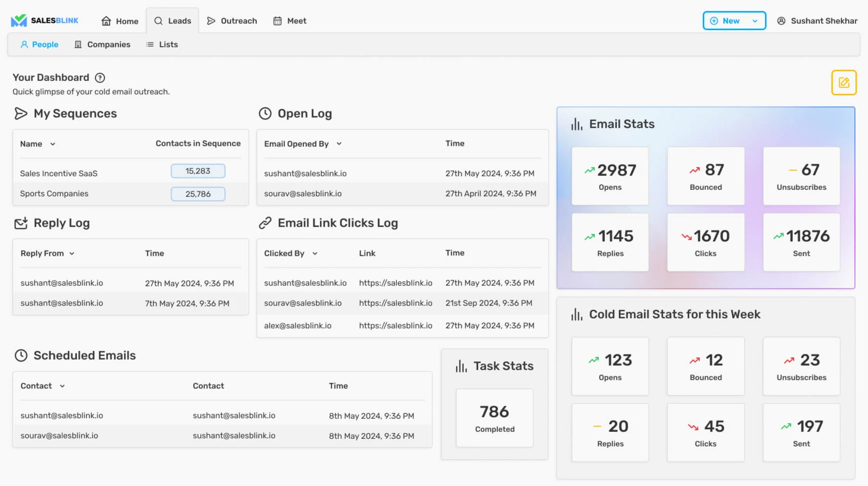Click the 15,283 contacts badge
This screenshot has width=868, height=486.
tap(198, 171)
